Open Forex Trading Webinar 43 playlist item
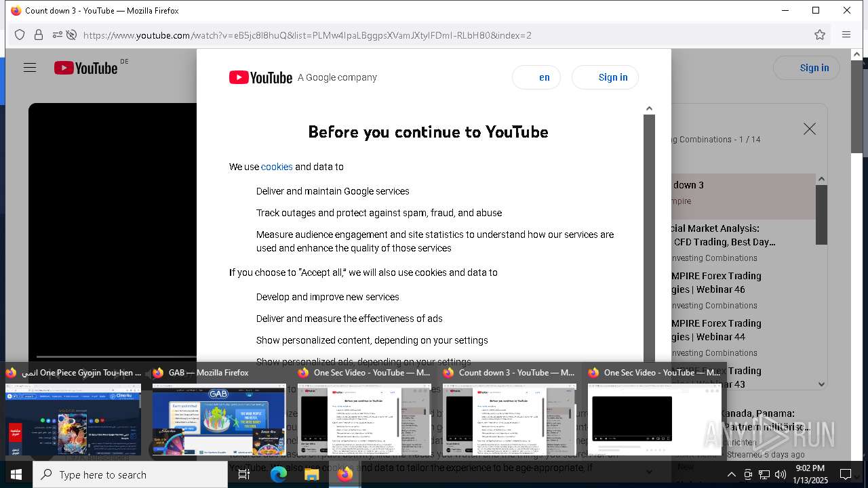This screenshot has width=868, height=488. pyautogui.click(x=743, y=377)
